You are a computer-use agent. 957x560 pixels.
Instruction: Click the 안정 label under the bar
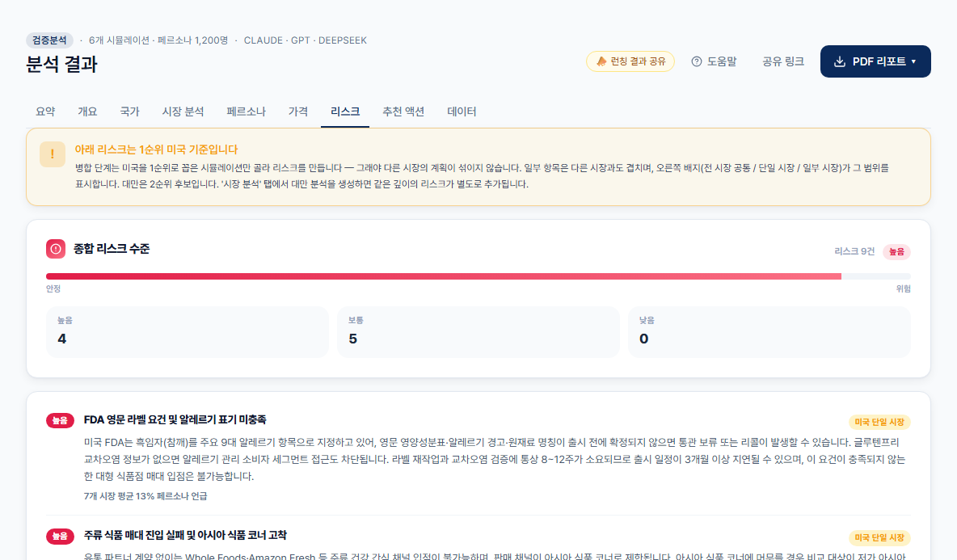pos(53,288)
